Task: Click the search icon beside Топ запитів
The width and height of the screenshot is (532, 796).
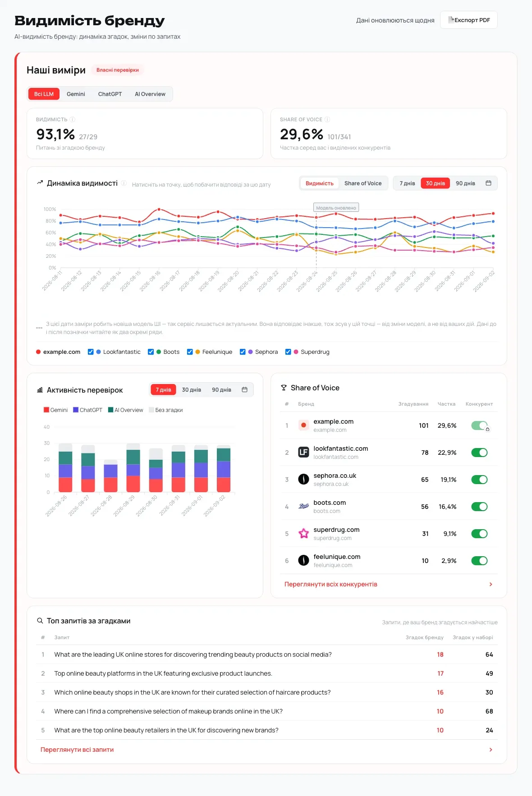Action: coord(40,621)
